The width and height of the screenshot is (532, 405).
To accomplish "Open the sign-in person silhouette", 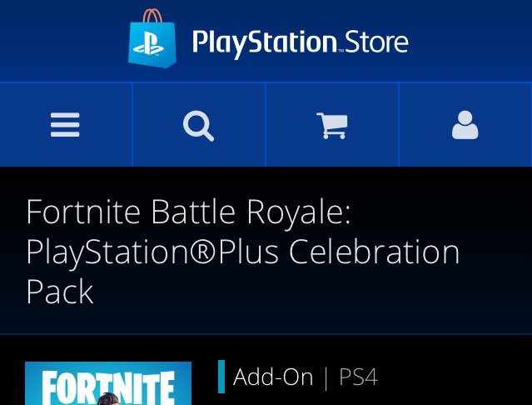I will coord(465,125).
